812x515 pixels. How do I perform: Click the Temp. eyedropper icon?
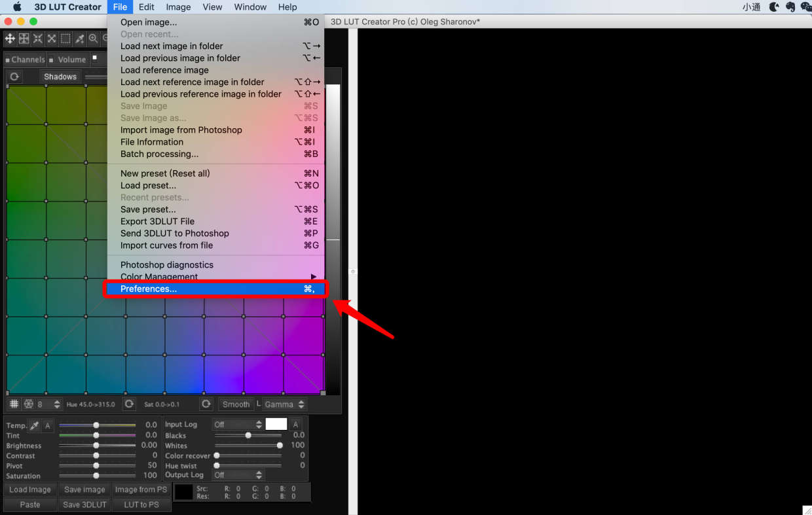(x=35, y=425)
